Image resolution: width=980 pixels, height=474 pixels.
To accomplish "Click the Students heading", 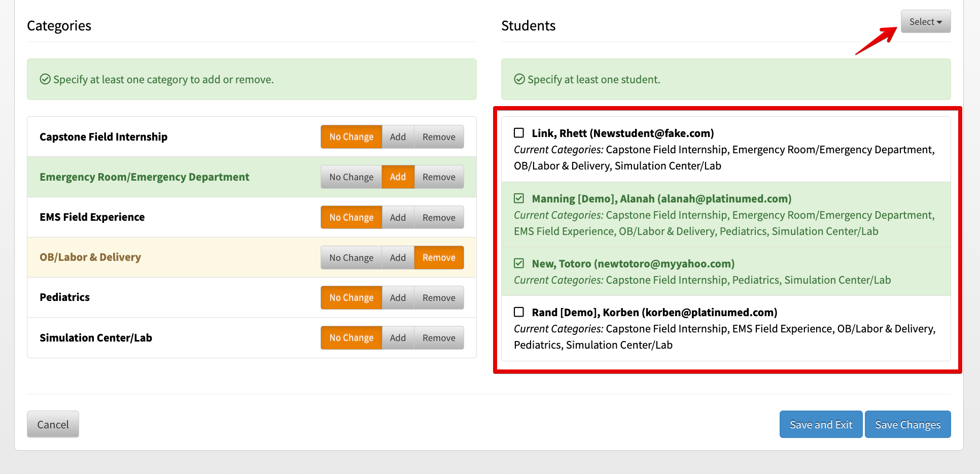I will tap(528, 26).
